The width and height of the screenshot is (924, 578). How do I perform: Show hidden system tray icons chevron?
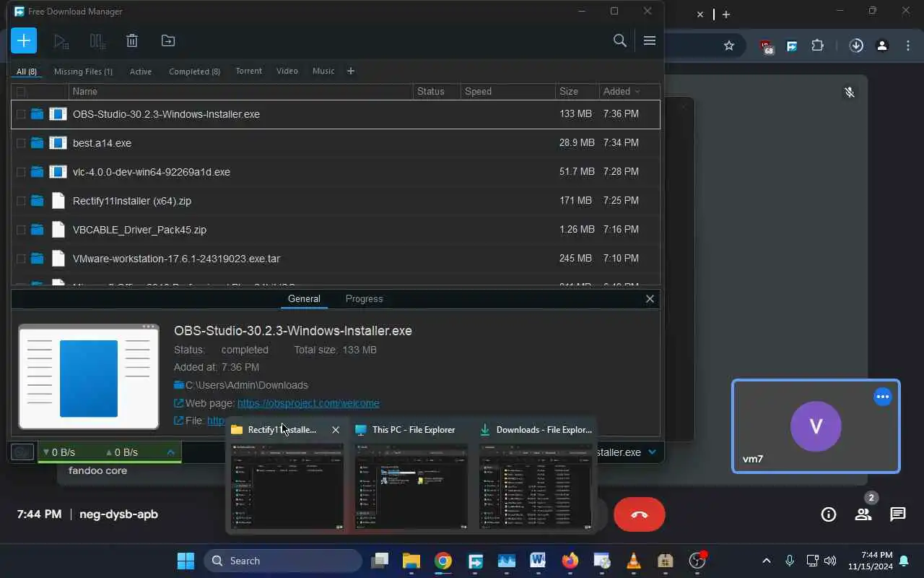pyautogui.click(x=767, y=561)
